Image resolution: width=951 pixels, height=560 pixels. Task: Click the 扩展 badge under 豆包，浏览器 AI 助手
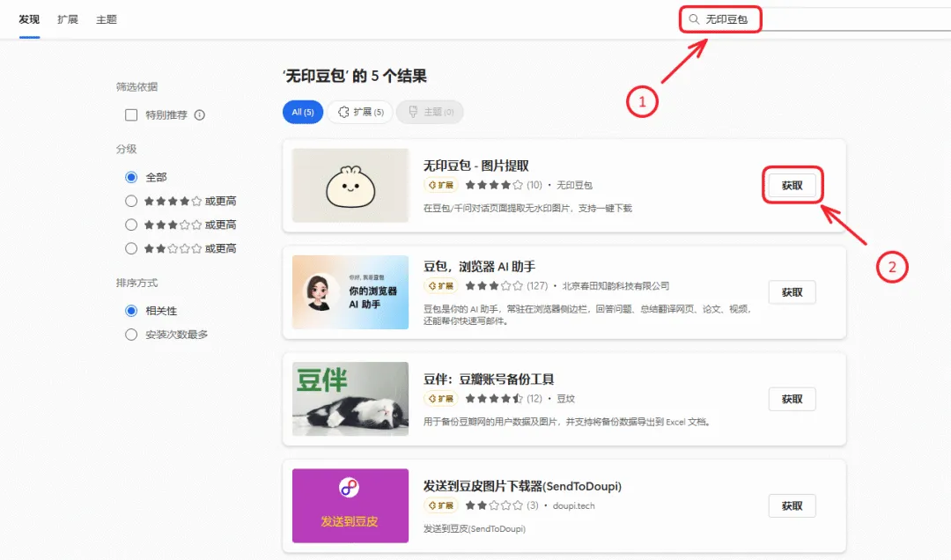point(441,286)
